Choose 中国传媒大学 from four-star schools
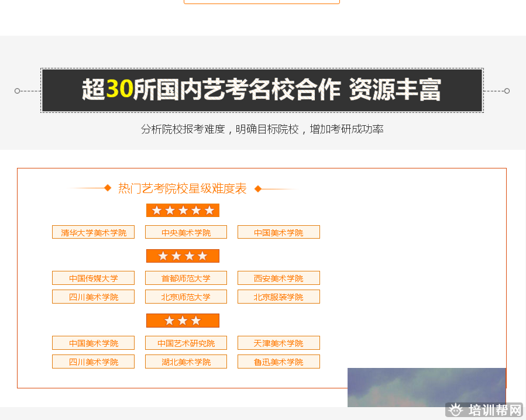526x420 pixels. point(93,278)
